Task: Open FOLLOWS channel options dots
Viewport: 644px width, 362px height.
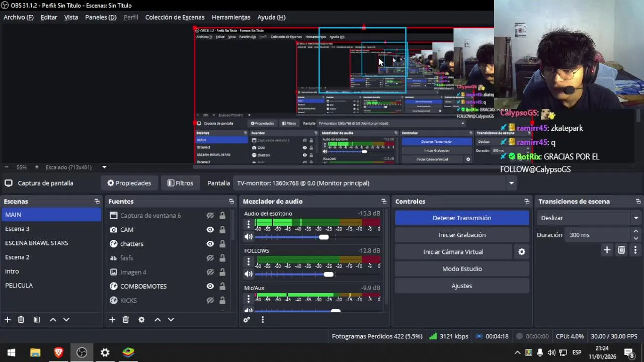Action: click(248, 261)
